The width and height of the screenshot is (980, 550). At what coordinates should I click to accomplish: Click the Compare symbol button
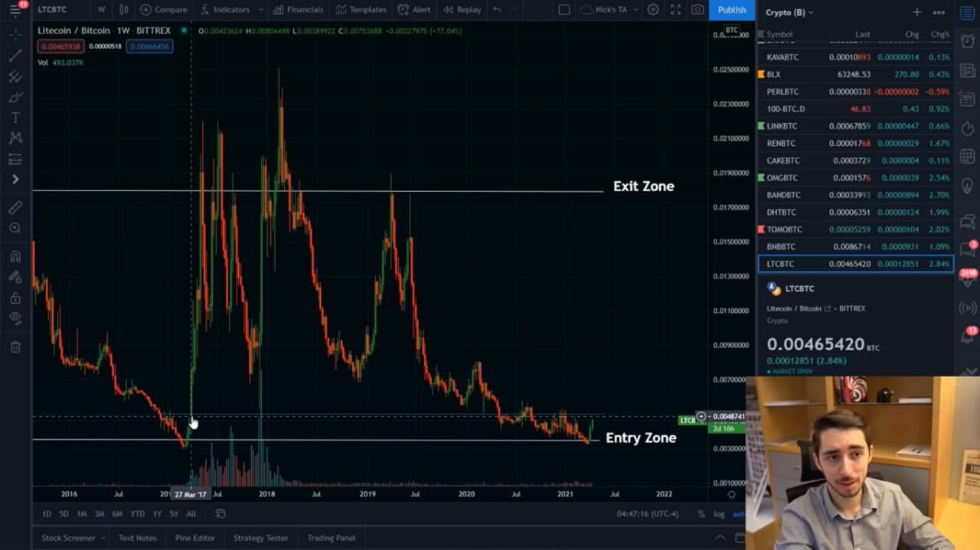coord(164,10)
